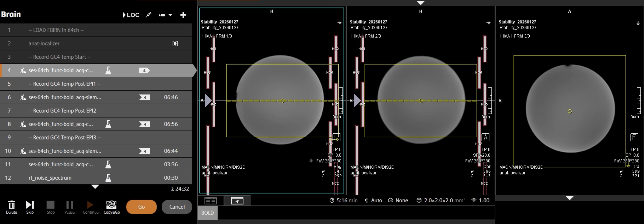Select row 1 LOAD FBIRN in 64ch
This screenshot has height=224, width=644.
[x=96, y=30]
